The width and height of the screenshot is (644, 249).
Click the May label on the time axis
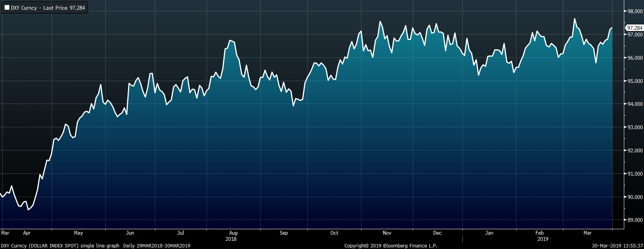pyautogui.click(x=78, y=233)
